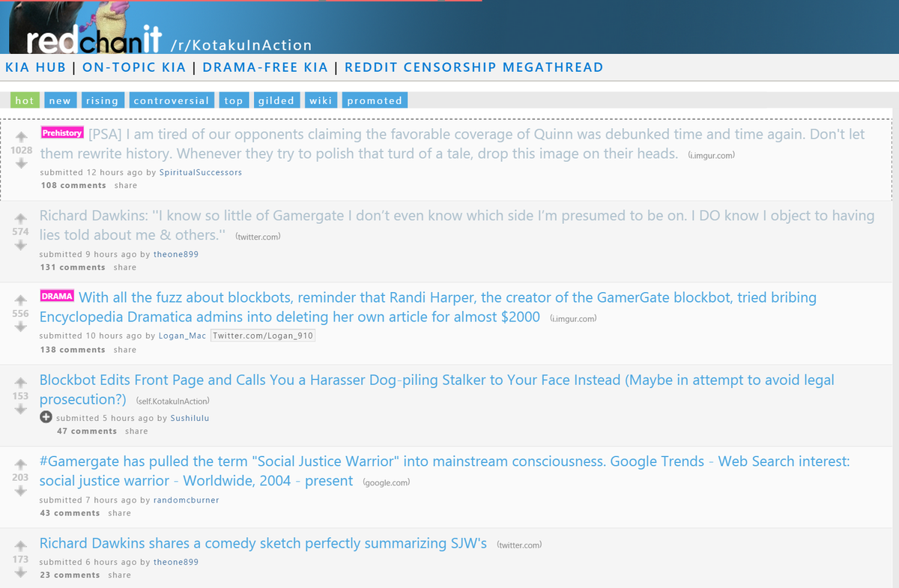The width and height of the screenshot is (899, 588).
Task: Switch to the hot tab
Action: pyautogui.click(x=25, y=100)
